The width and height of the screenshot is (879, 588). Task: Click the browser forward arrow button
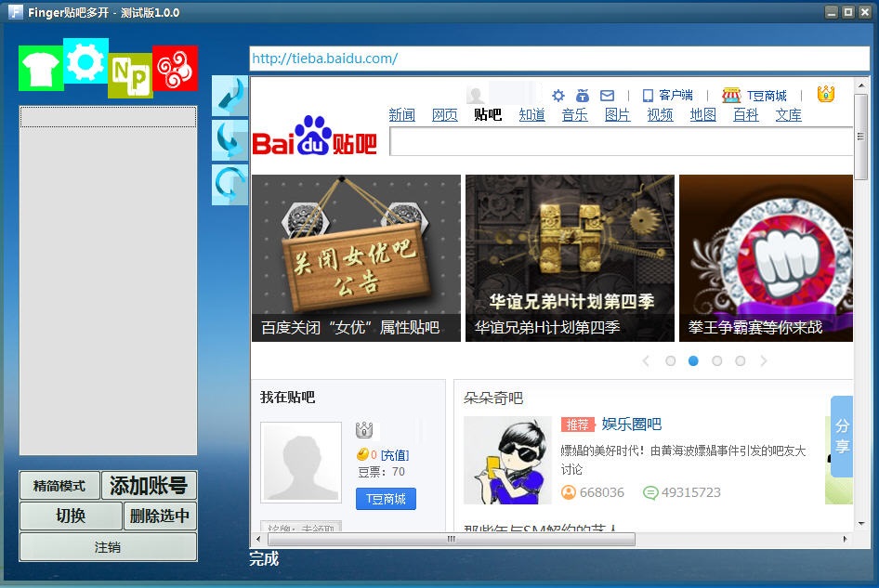pos(230,140)
